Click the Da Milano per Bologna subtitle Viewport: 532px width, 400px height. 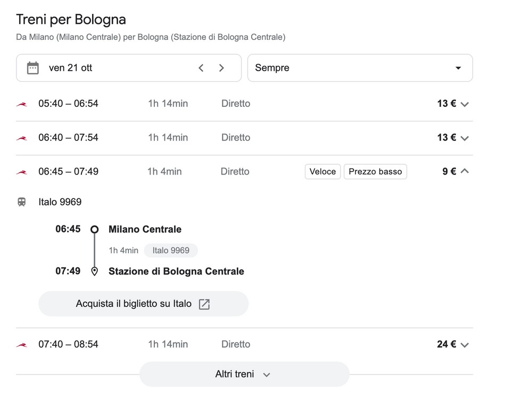pos(151,37)
